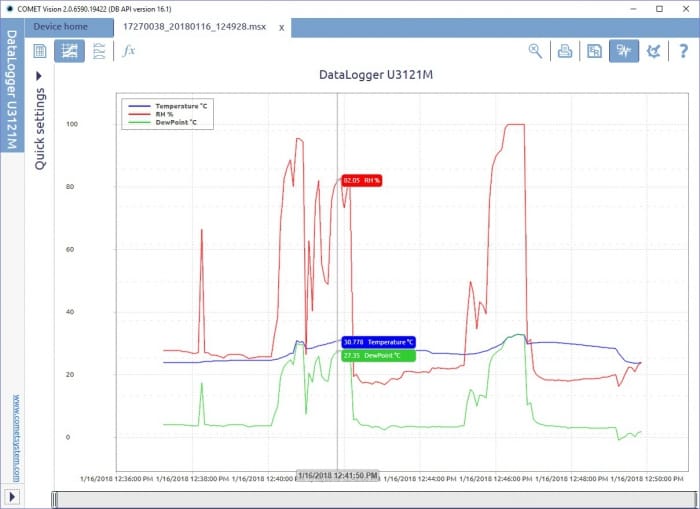
Task: Reset zoom with the magnifier icon
Action: click(536, 51)
